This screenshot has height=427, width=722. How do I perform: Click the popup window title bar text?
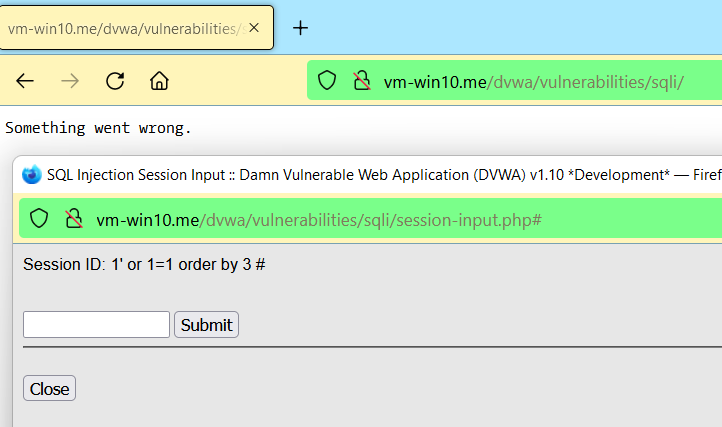tap(384, 175)
